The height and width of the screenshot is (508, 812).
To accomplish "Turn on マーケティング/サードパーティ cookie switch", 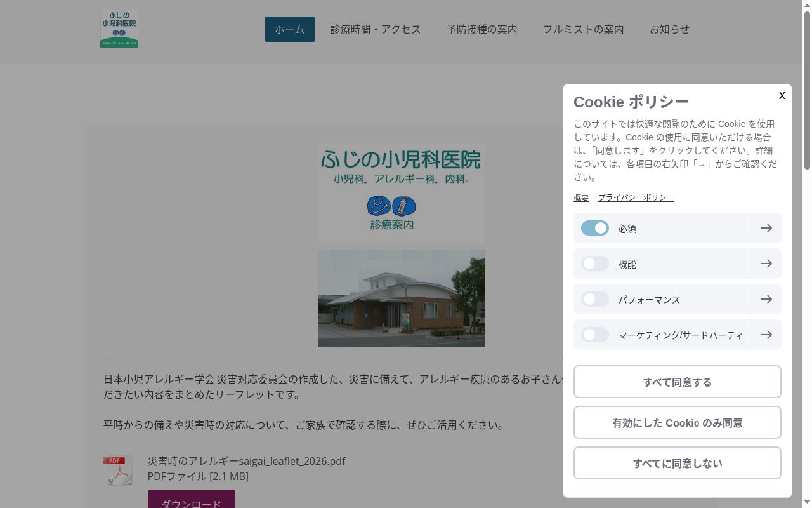I will [x=595, y=335].
